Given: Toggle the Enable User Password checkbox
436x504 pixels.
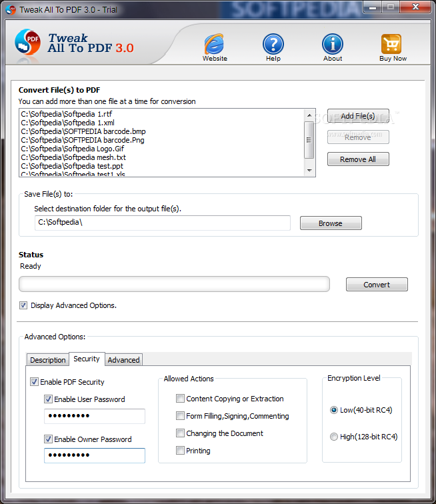Looking at the screenshot, I should (x=48, y=399).
